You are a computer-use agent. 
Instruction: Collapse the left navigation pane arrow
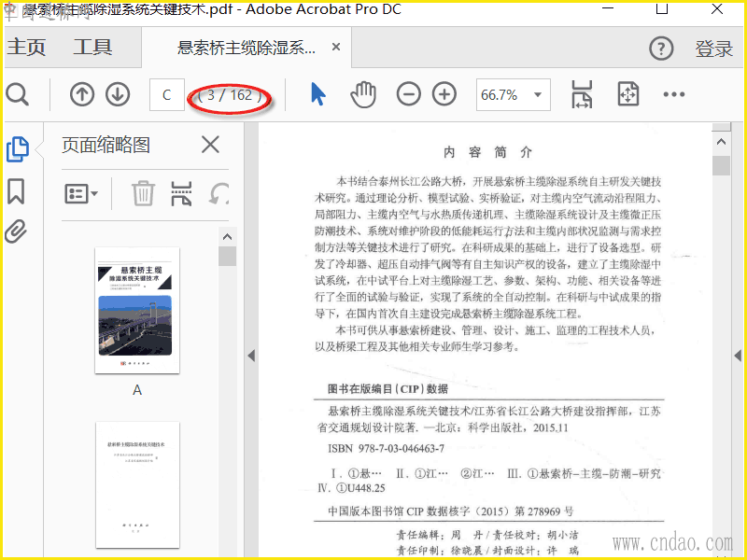click(251, 356)
